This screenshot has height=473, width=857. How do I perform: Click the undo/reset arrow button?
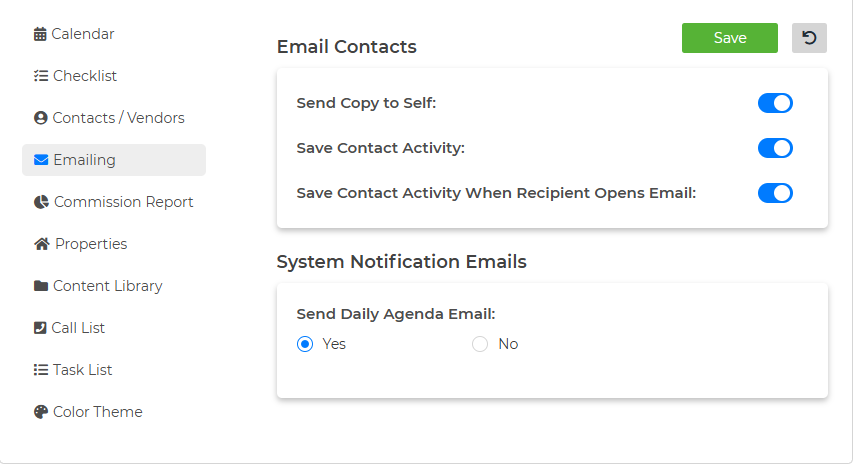(809, 38)
